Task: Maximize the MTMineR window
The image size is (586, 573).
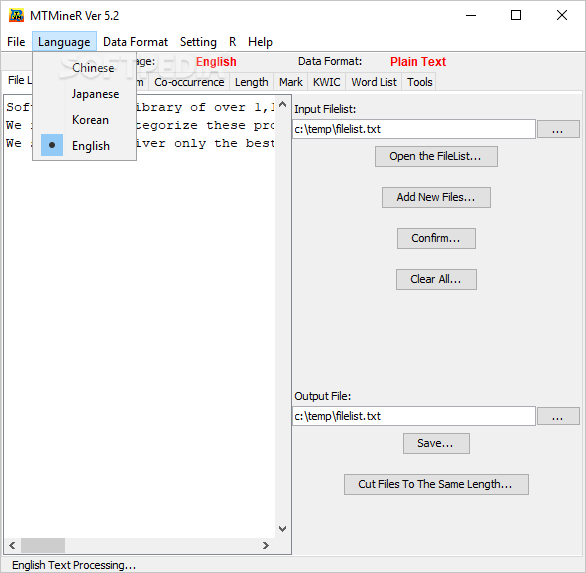Action: point(516,15)
